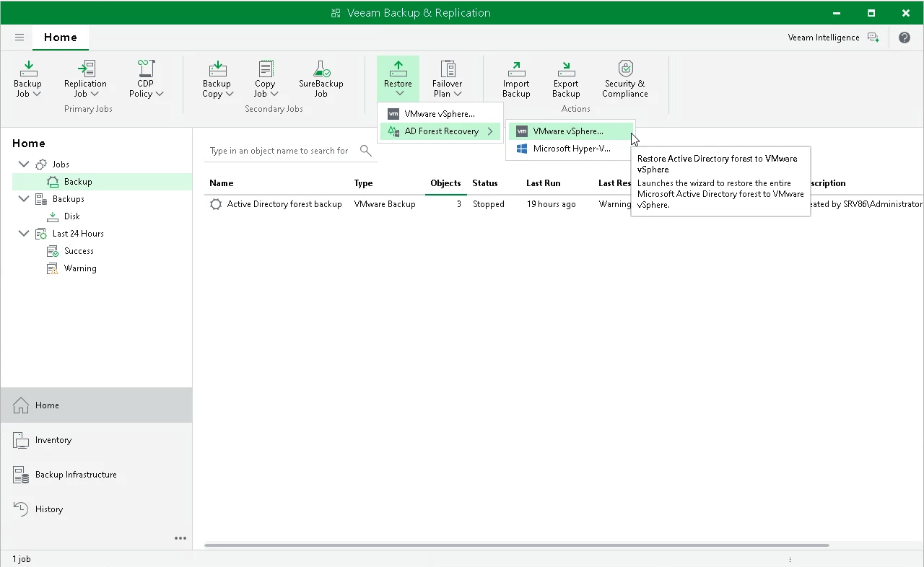Go to the Backup Infrastructure view
924x567 pixels.
pos(96,475)
